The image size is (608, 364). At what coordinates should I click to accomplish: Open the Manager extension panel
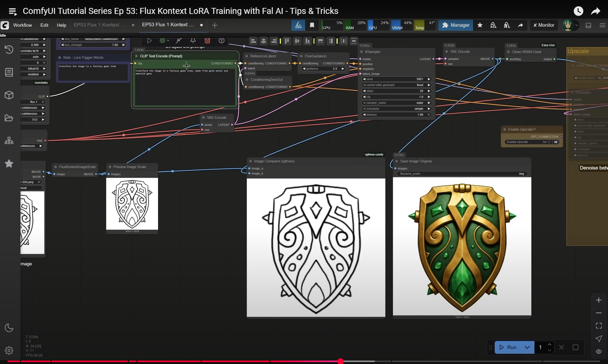tap(455, 25)
